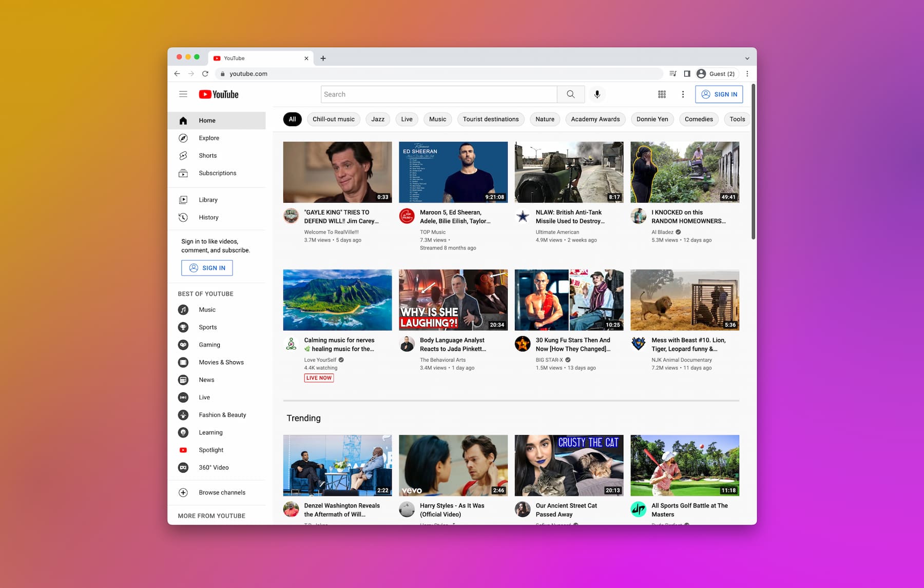Open Sports under Best of YouTube
The height and width of the screenshot is (588, 924).
tap(217, 327)
